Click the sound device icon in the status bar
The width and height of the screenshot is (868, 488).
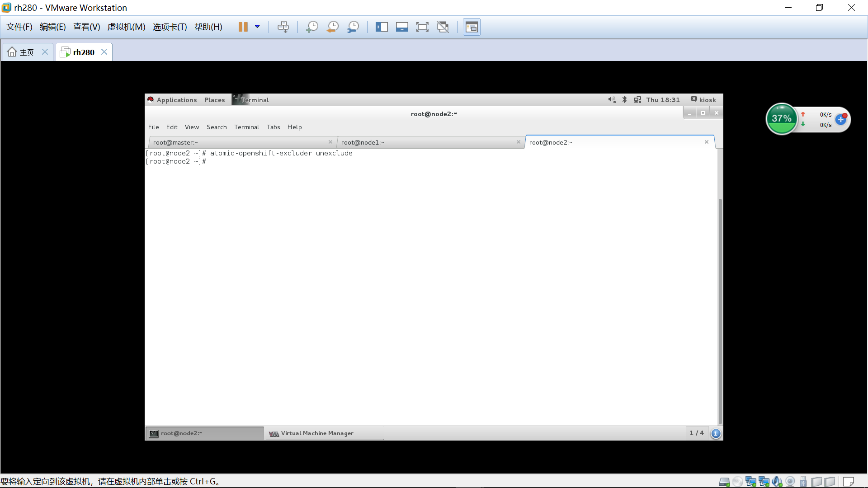776,481
